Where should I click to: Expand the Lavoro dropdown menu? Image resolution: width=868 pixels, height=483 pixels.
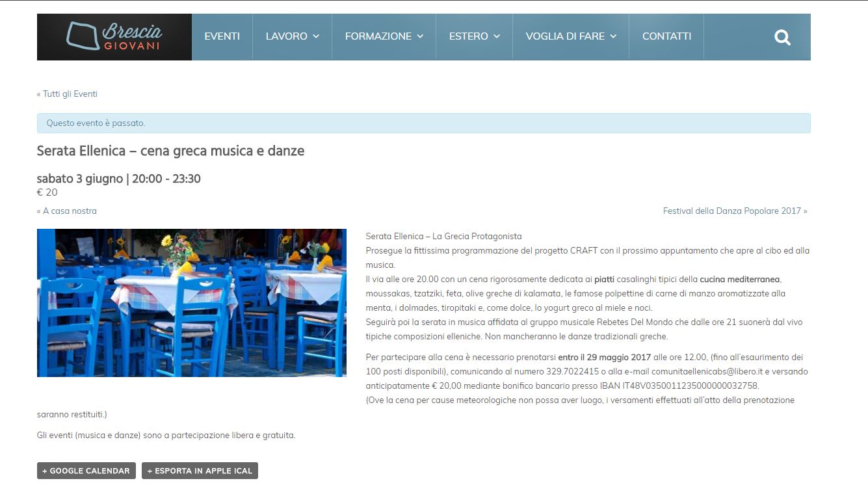(x=293, y=36)
